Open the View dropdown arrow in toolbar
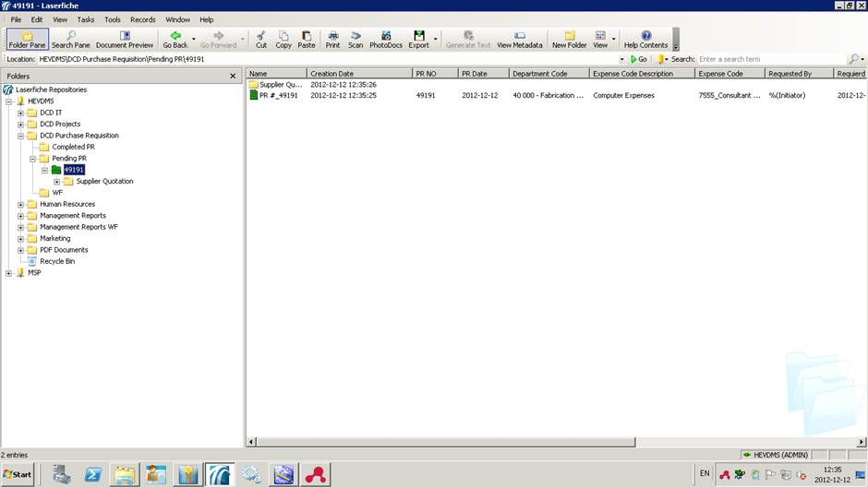This screenshot has height=488, width=868. point(613,40)
